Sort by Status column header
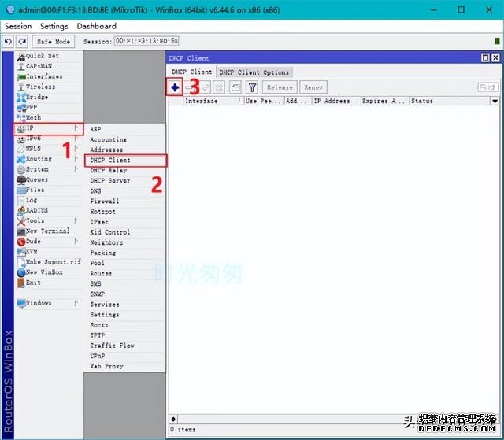Viewport: 504px width, 440px height. tap(450, 102)
